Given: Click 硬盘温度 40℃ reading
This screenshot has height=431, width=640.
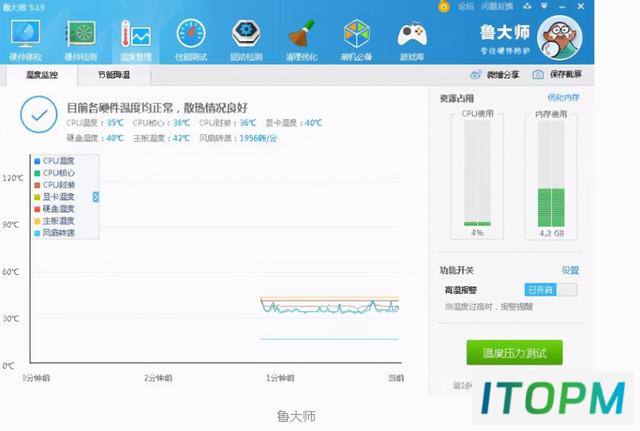Looking at the screenshot, I should coord(95,138).
